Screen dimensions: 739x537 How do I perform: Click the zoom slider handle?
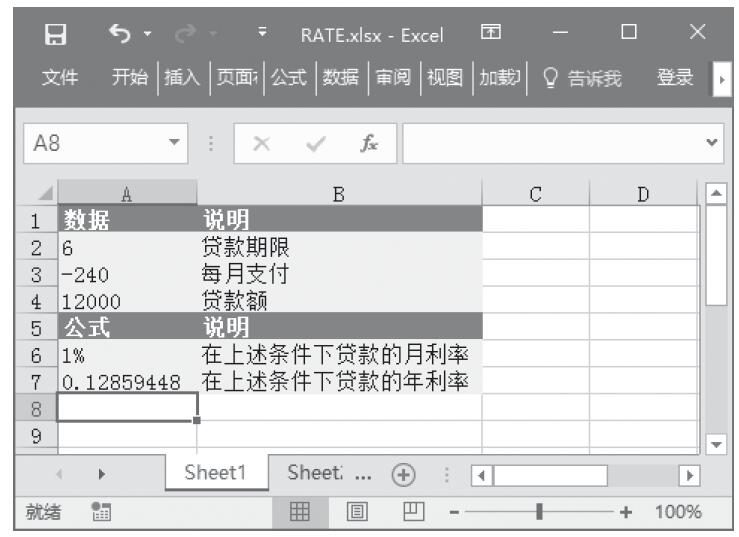pos(541,512)
